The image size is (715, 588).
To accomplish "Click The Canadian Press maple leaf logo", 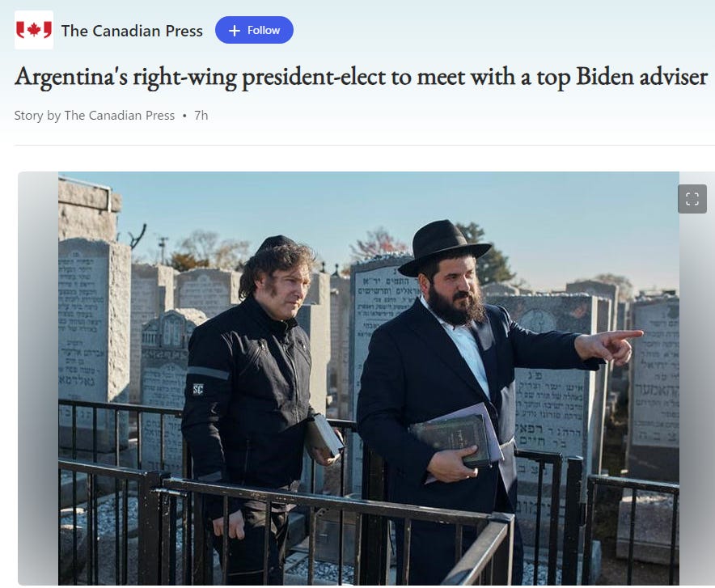I will 34,30.
